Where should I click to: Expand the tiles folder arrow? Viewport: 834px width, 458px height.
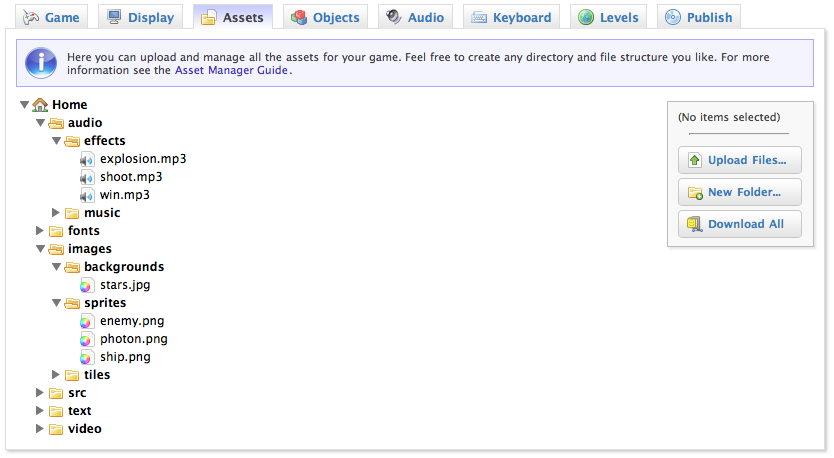click(56, 375)
